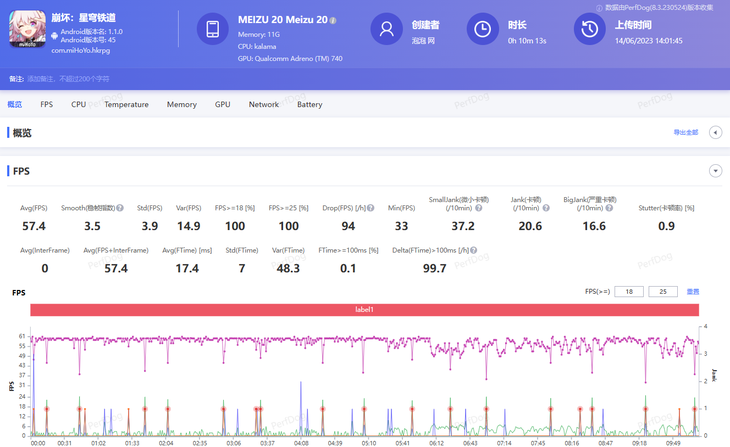
Task: Click the info icon beside Meizu 20
Action: (333, 20)
